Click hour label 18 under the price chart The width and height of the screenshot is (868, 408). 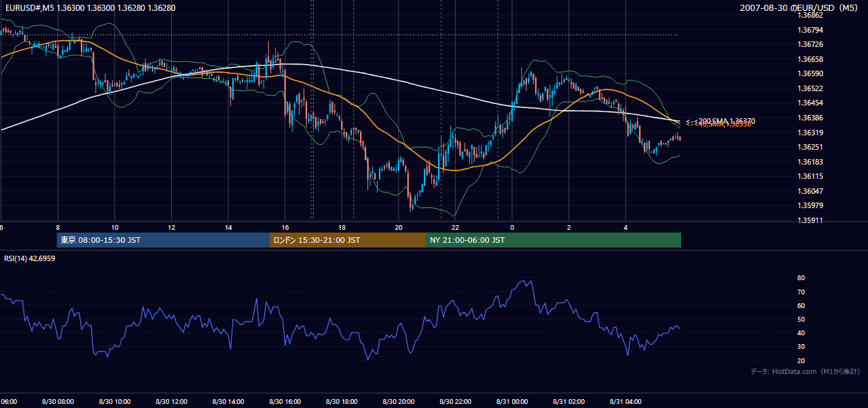tap(342, 227)
